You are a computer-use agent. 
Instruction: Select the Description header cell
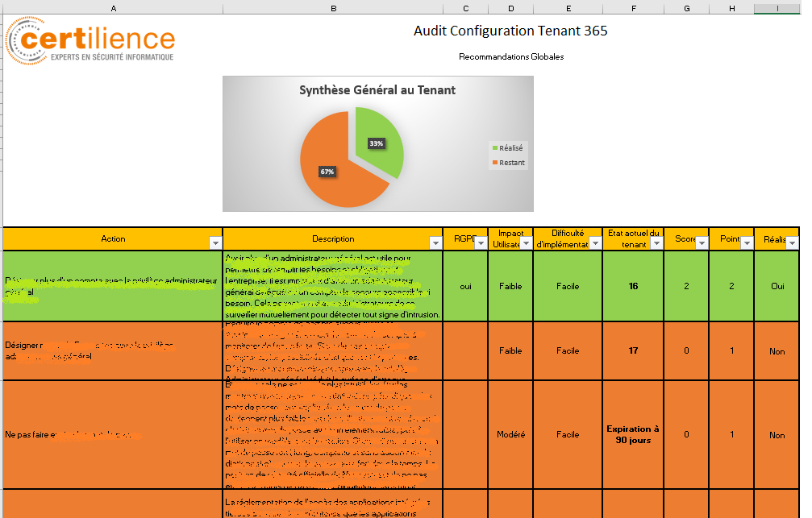(333, 239)
